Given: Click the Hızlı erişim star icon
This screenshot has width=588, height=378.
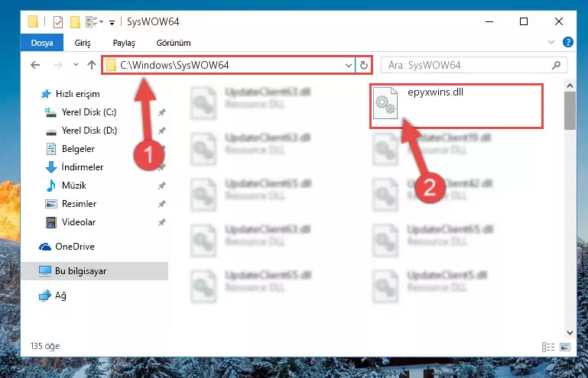Looking at the screenshot, I should pos(46,94).
